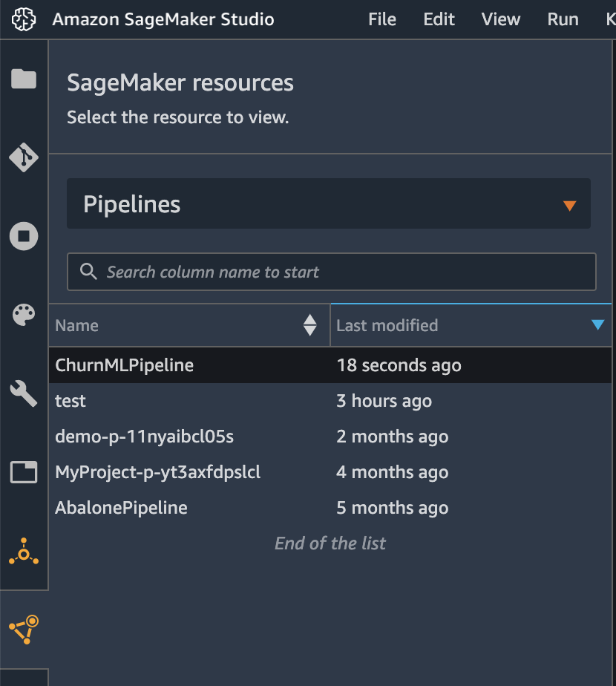Click the search column name field
The height and width of the screenshot is (686, 616).
(x=332, y=272)
